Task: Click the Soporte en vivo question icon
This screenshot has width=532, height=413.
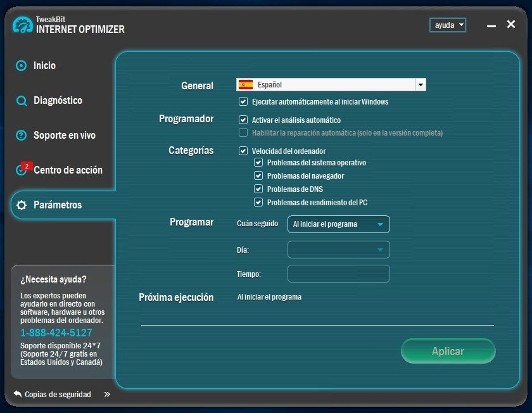Action: tap(21, 136)
